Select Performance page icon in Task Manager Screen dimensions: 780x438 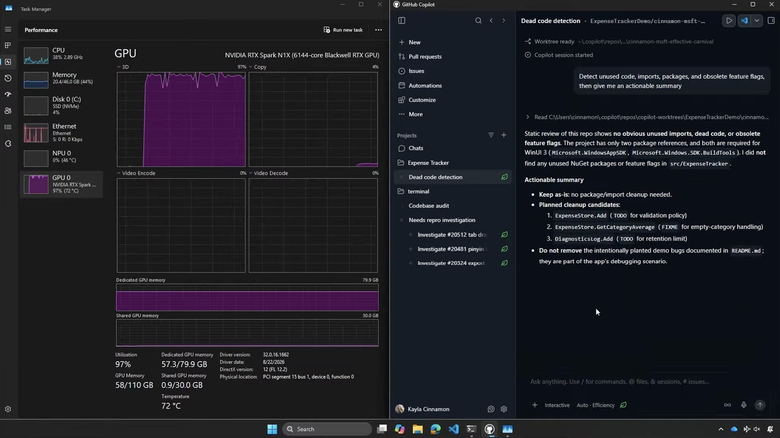8,62
